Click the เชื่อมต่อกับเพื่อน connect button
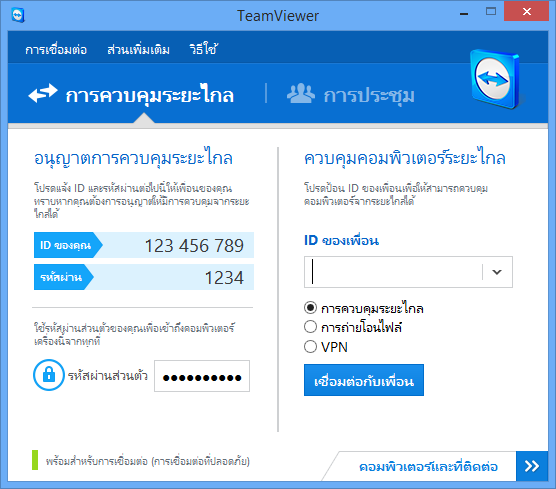The image size is (556, 489). point(364,380)
